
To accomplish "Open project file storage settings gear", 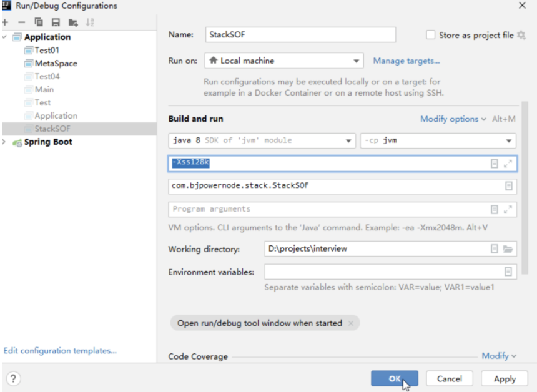I will [x=521, y=35].
